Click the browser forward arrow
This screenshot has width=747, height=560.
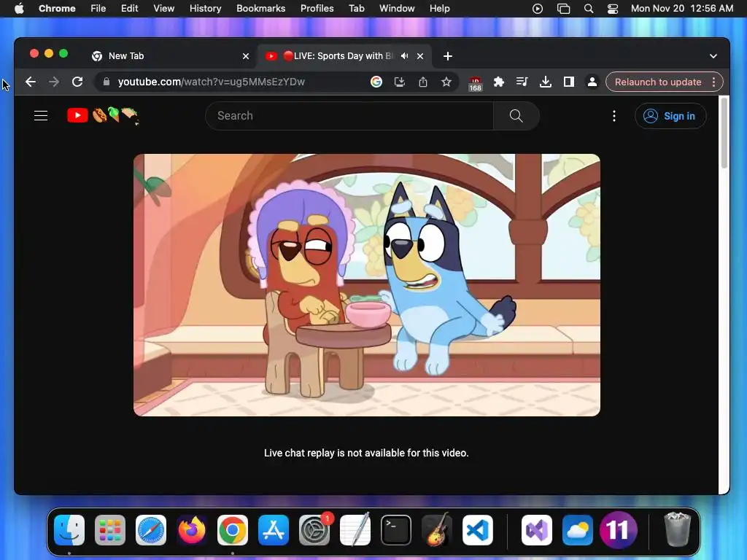pos(54,82)
